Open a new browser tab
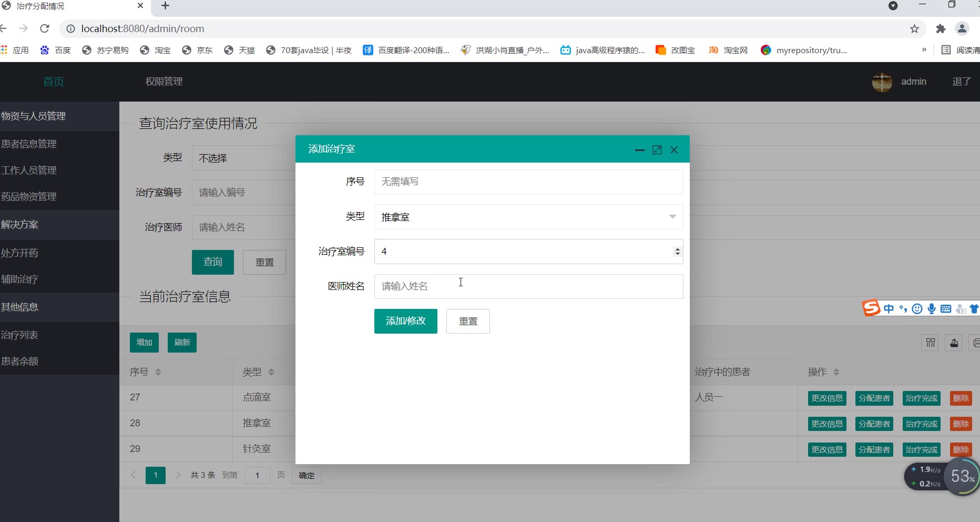 point(165,6)
